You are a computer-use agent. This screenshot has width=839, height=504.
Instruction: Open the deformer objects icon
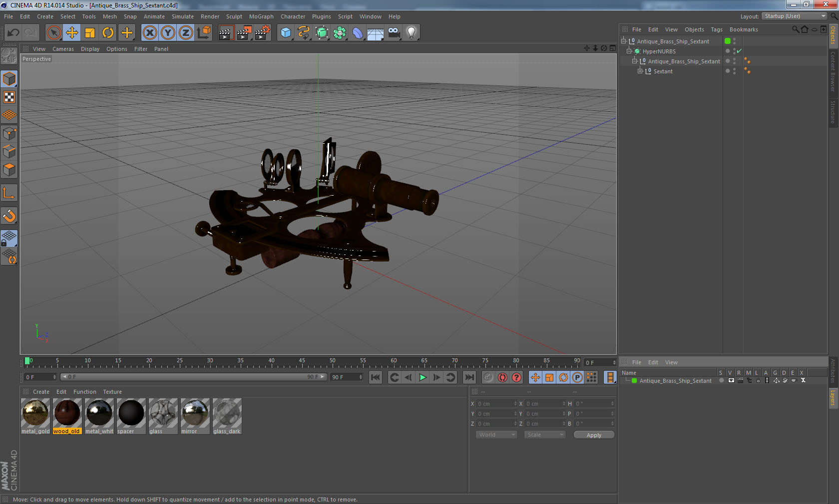358,33
